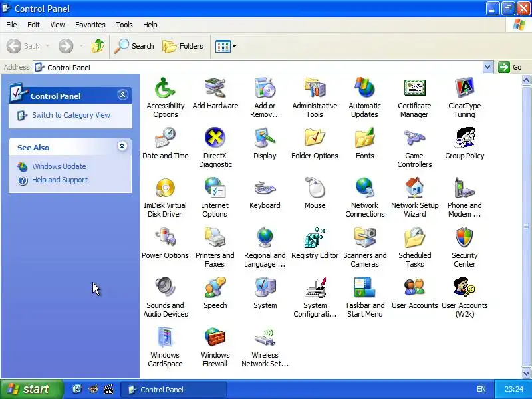Open the Add Hardware wizard icon
Image resolution: width=532 pixels, height=399 pixels.
pyautogui.click(x=215, y=88)
